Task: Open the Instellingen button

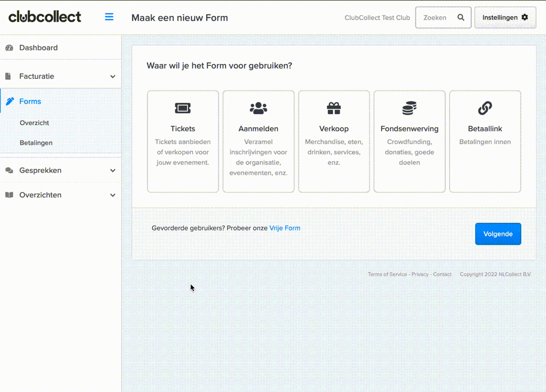Action: click(505, 17)
